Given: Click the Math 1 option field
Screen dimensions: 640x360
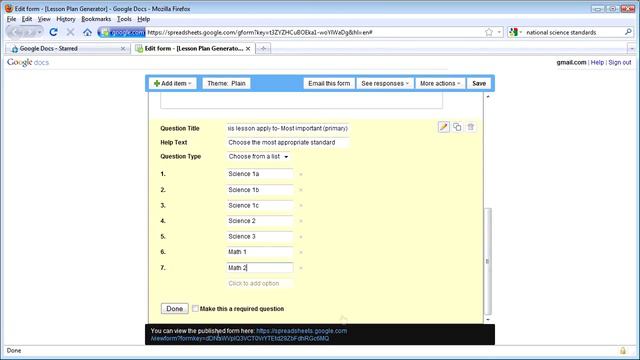Looking at the screenshot, I should pyautogui.click(x=260, y=252).
